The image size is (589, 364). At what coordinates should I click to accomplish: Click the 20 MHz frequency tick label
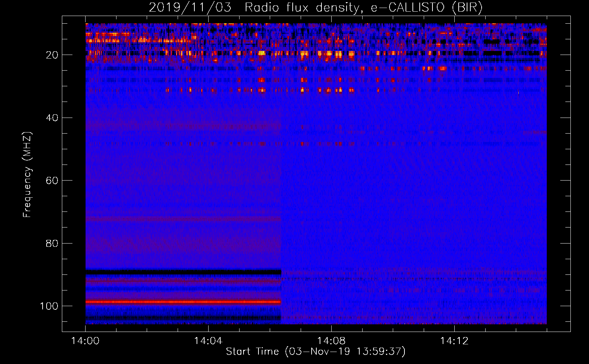[52, 55]
